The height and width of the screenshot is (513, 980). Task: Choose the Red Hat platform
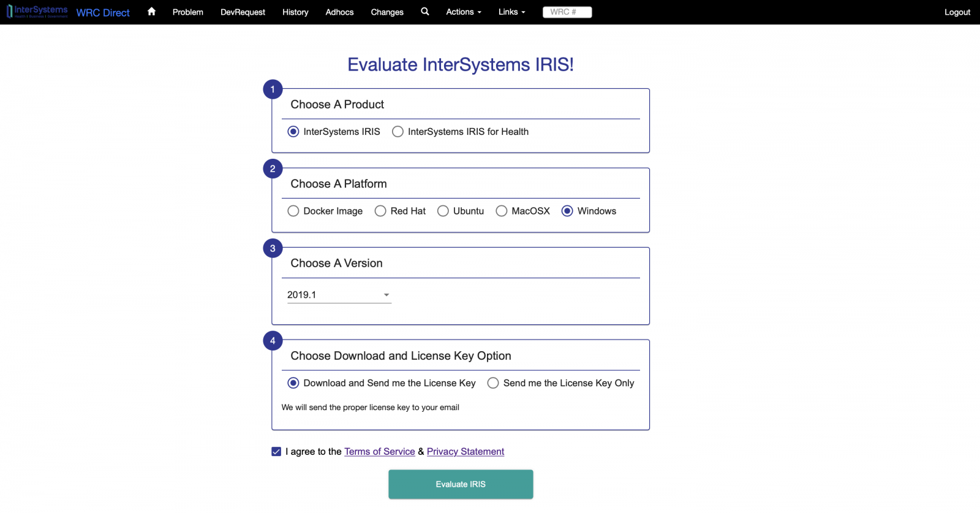[x=380, y=211]
